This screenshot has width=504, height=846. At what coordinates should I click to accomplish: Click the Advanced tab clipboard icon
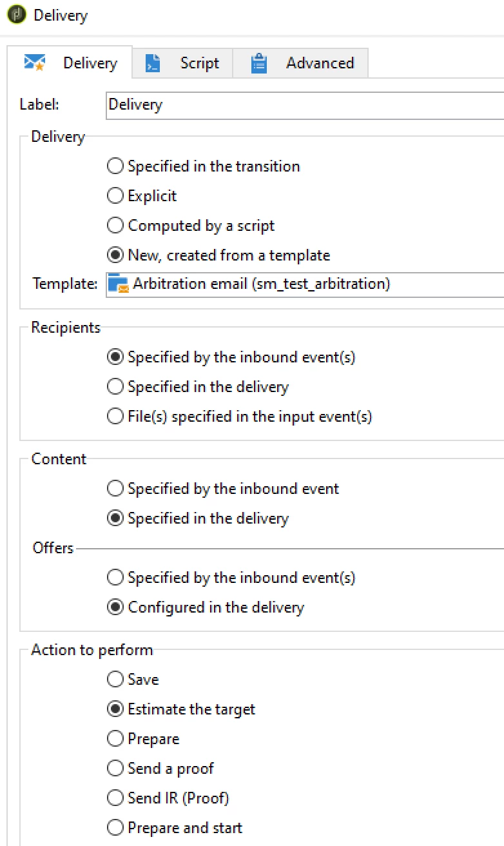tap(258, 63)
